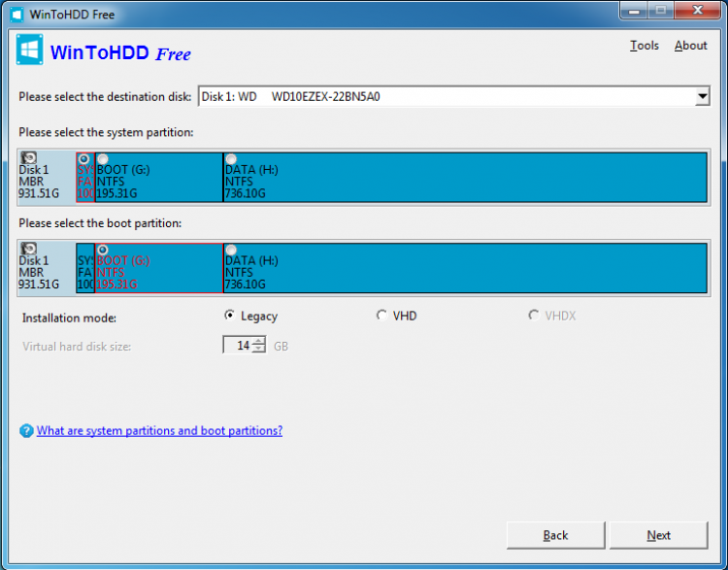Open 'What are system partitions and boot partitions?' link
Image resolution: width=728 pixels, height=570 pixels.
pos(159,430)
